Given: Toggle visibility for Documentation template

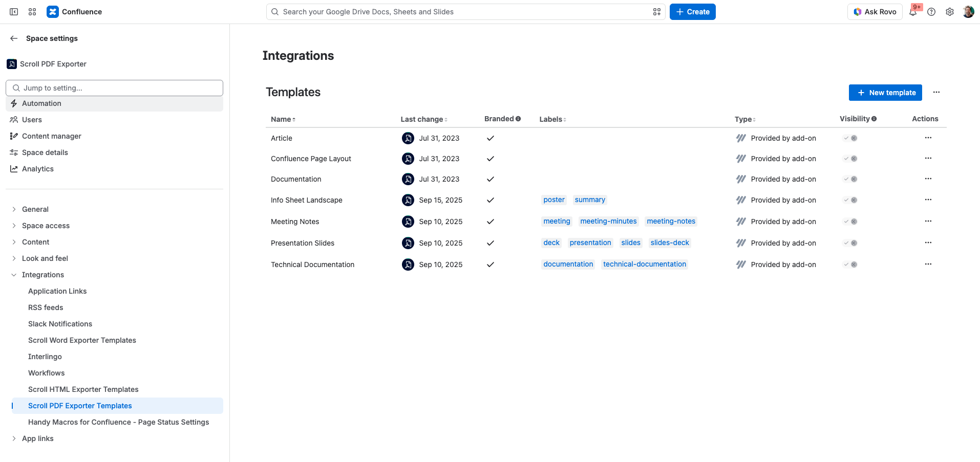Looking at the screenshot, I should (850, 179).
